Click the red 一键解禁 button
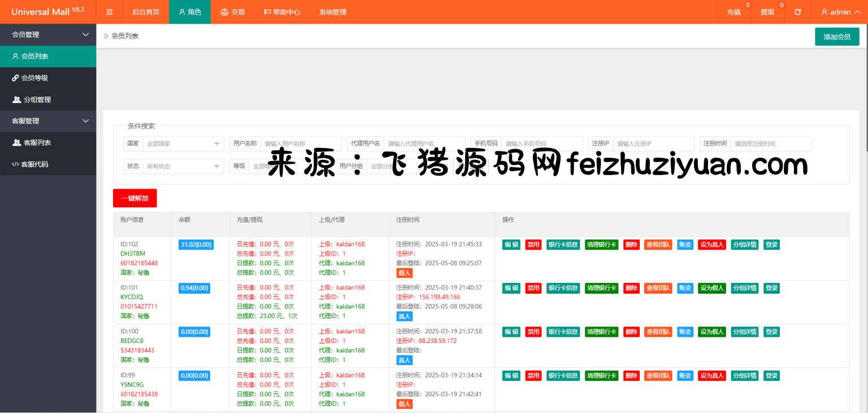The height and width of the screenshot is (413, 868). click(x=134, y=198)
